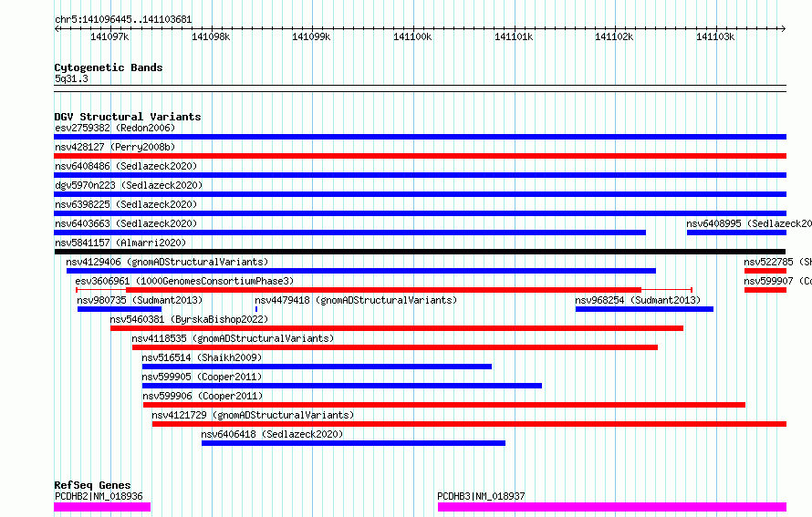Click nsv599906 (Cooper2011) label

[203, 396]
